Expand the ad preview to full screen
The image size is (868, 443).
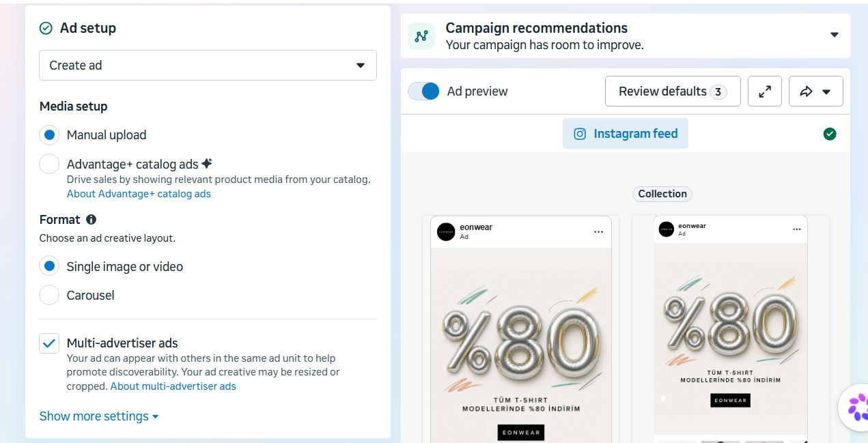pyautogui.click(x=765, y=91)
